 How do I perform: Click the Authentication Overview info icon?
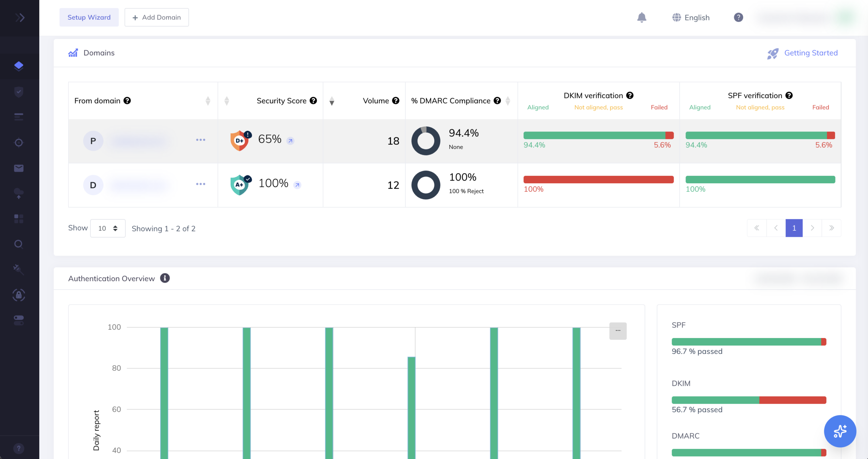click(165, 278)
